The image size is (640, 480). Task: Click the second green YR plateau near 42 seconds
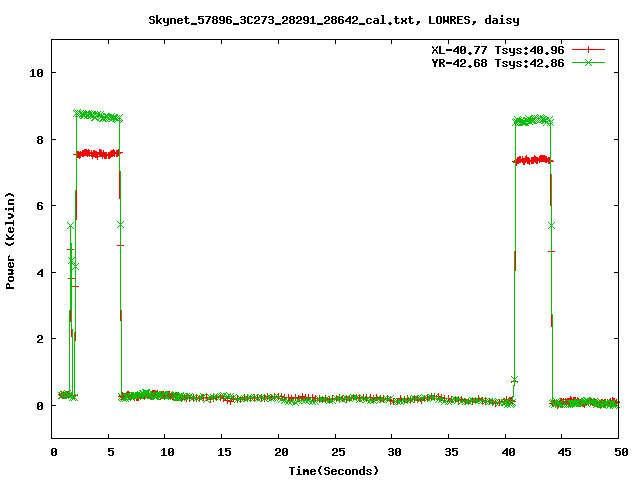point(533,120)
